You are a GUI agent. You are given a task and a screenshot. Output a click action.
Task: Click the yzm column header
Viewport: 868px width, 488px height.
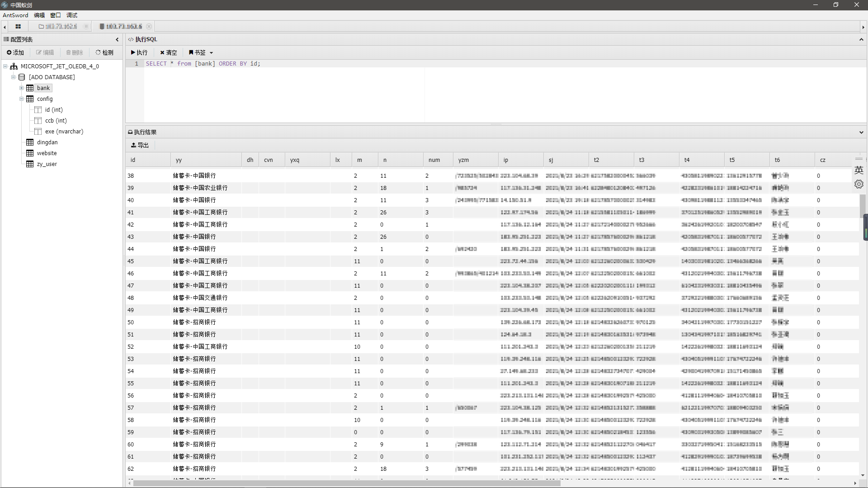click(x=475, y=160)
